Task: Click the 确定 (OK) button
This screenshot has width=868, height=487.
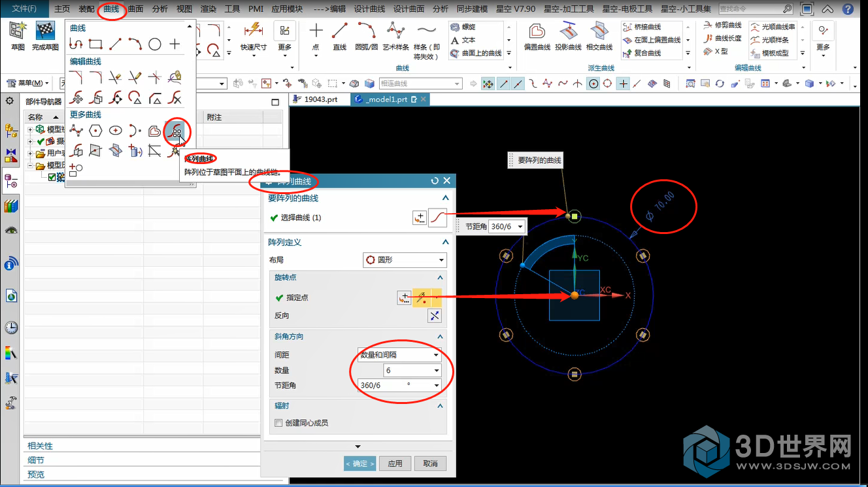Action: [360, 463]
